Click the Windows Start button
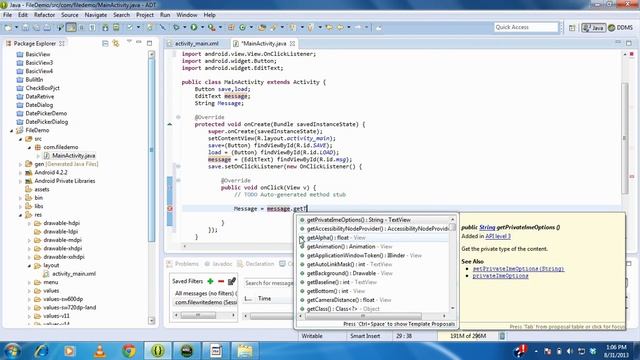The width and height of the screenshot is (640, 360). click(x=12, y=351)
